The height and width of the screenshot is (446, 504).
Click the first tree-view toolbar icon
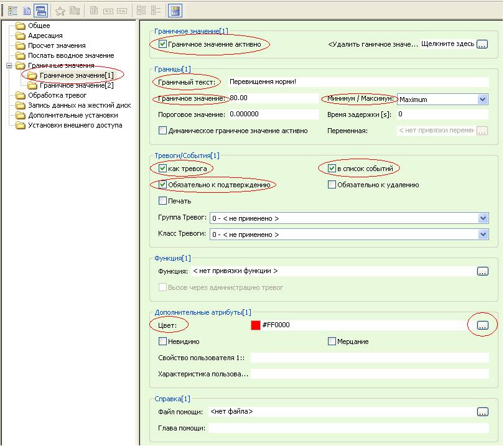pos(12,11)
